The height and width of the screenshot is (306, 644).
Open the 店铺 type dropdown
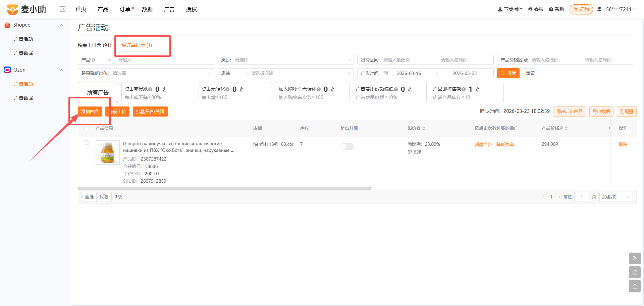pos(234,73)
